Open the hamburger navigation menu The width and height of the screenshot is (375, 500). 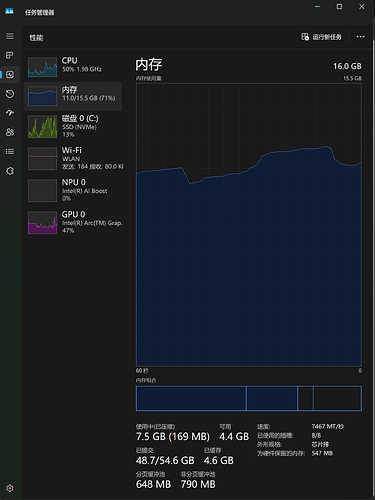(x=10, y=36)
